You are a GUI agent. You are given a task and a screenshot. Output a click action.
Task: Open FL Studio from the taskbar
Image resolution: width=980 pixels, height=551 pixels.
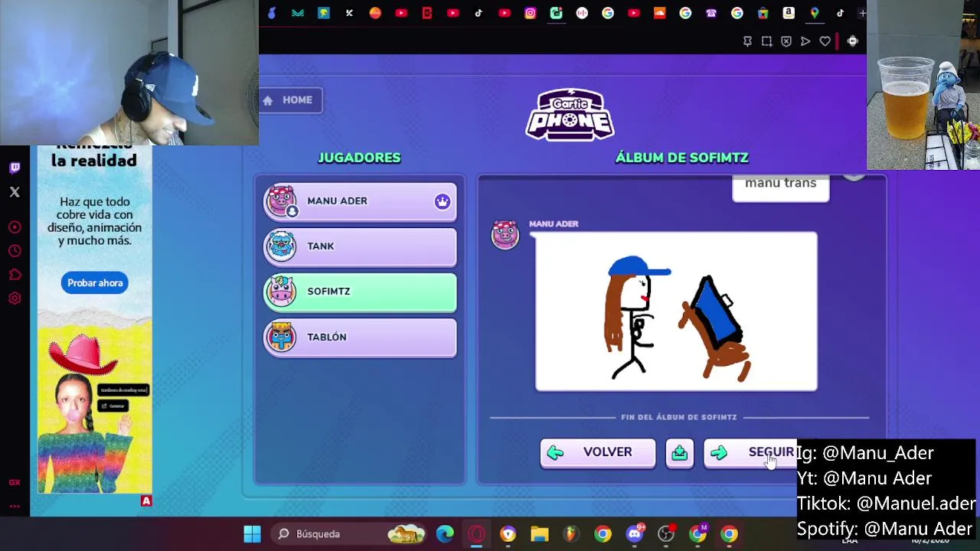click(571, 534)
